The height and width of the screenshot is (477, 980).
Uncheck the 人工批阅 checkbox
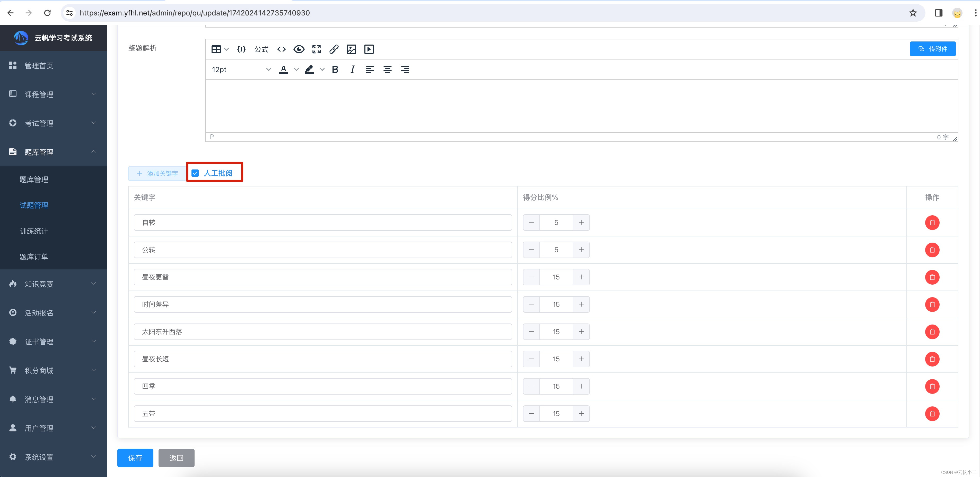coord(195,173)
